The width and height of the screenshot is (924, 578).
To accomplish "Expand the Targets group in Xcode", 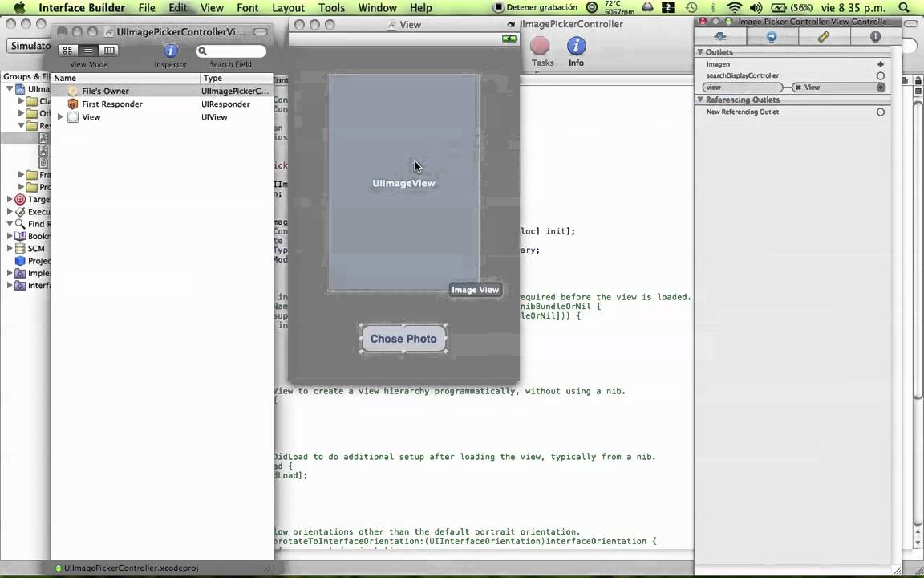I will pyautogui.click(x=10, y=199).
